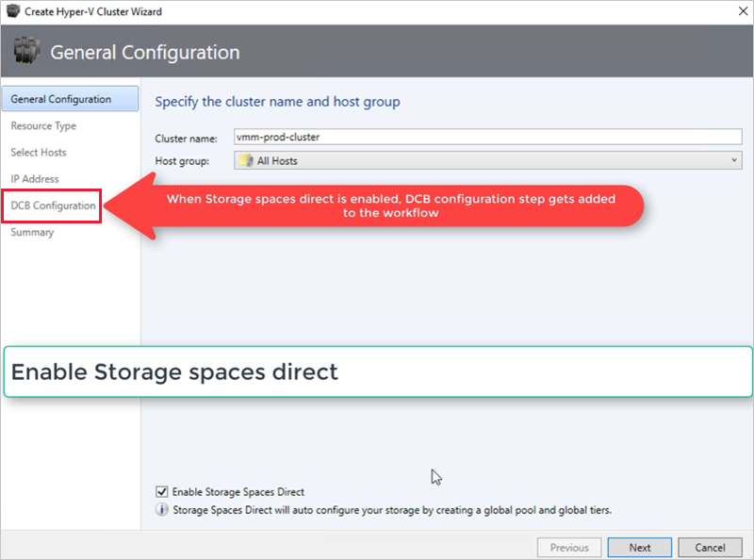Click the Hyper-V cluster icon in the title bar
This screenshot has height=560, width=754.
11,12
